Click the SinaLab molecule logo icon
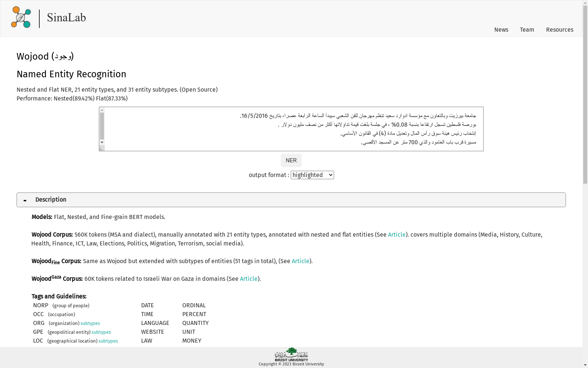 pyautogui.click(x=21, y=17)
